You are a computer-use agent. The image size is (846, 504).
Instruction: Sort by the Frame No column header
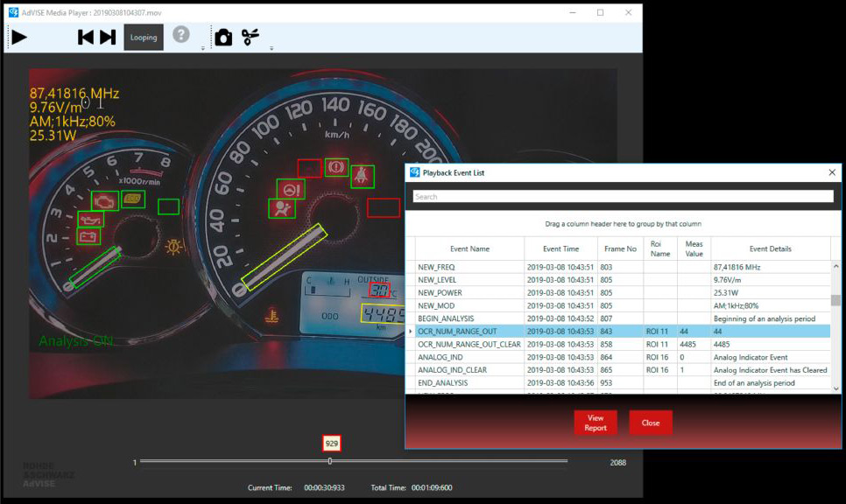click(620, 248)
